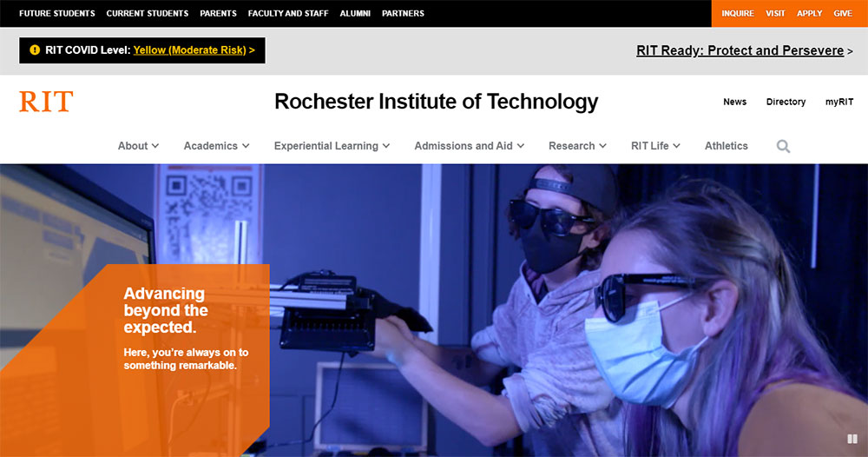Expand the Research dropdown arrow
The height and width of the screenshot is (457, 868).
pyautogui.click(x=603, y=146)
